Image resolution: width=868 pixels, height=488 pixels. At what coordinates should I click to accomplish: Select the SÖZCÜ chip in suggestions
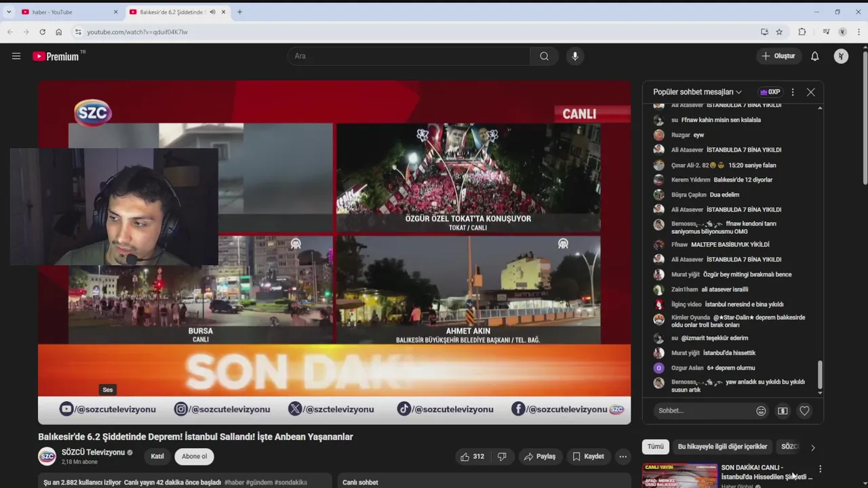point(790,447)
